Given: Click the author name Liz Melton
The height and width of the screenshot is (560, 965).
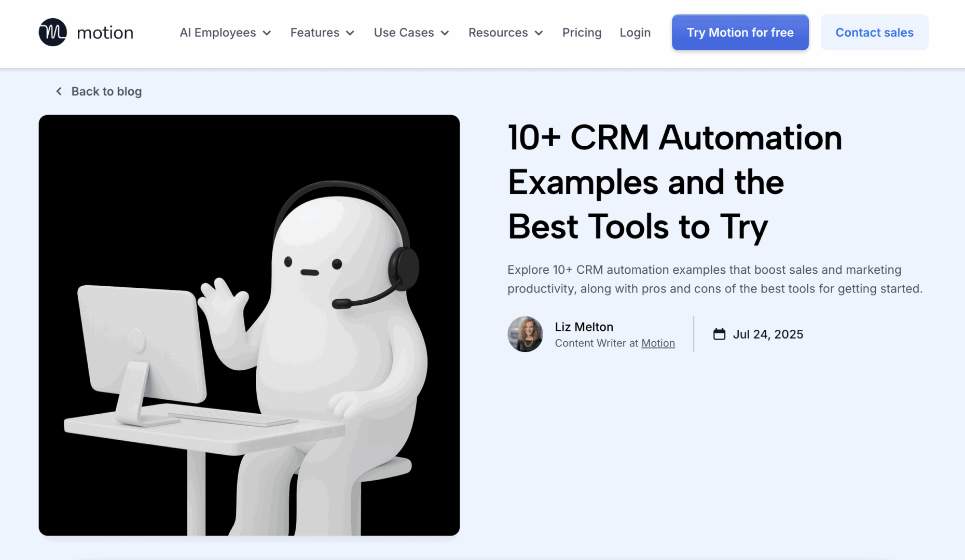Looking at the screenshot, I should point(584,327).
